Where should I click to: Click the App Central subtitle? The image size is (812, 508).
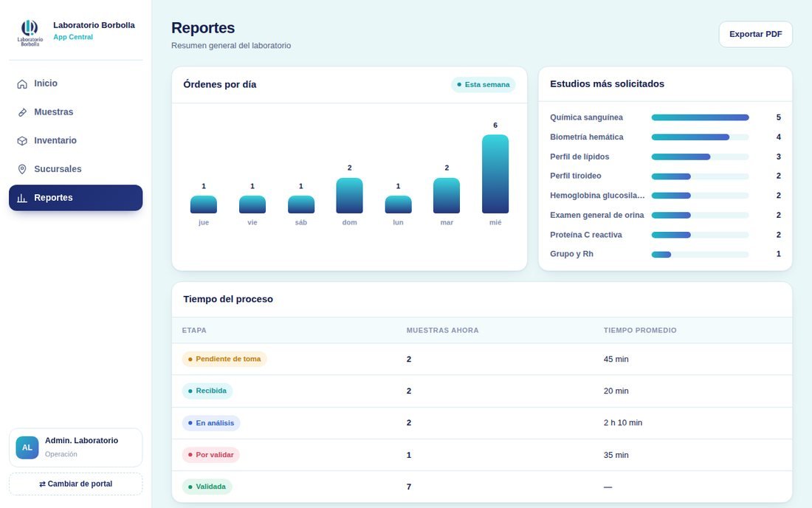[x=73, y=37]
